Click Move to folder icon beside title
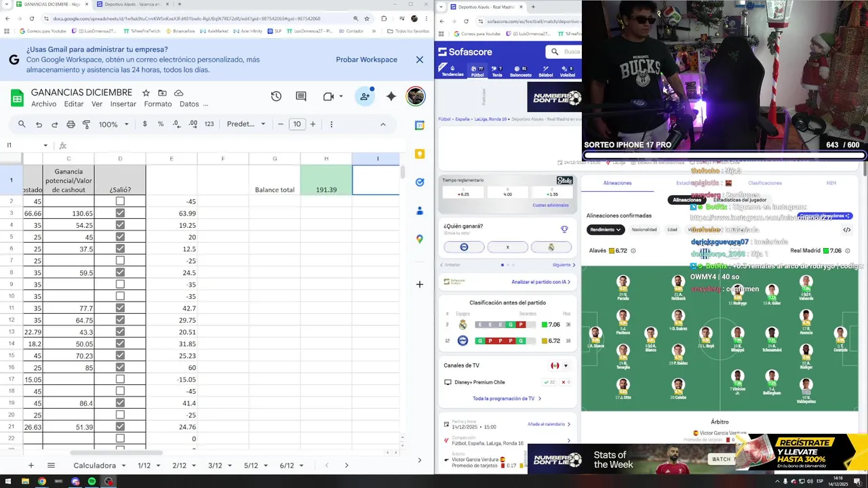 coord(162,93)
